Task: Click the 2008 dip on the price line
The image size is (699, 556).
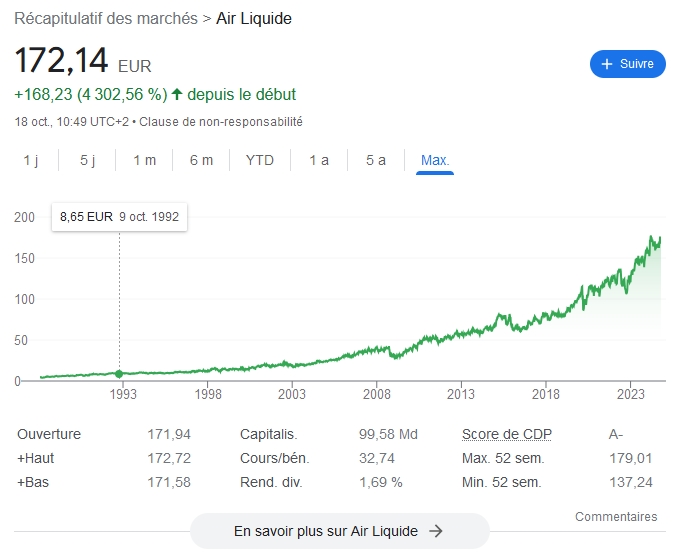Action: [397, 357]
